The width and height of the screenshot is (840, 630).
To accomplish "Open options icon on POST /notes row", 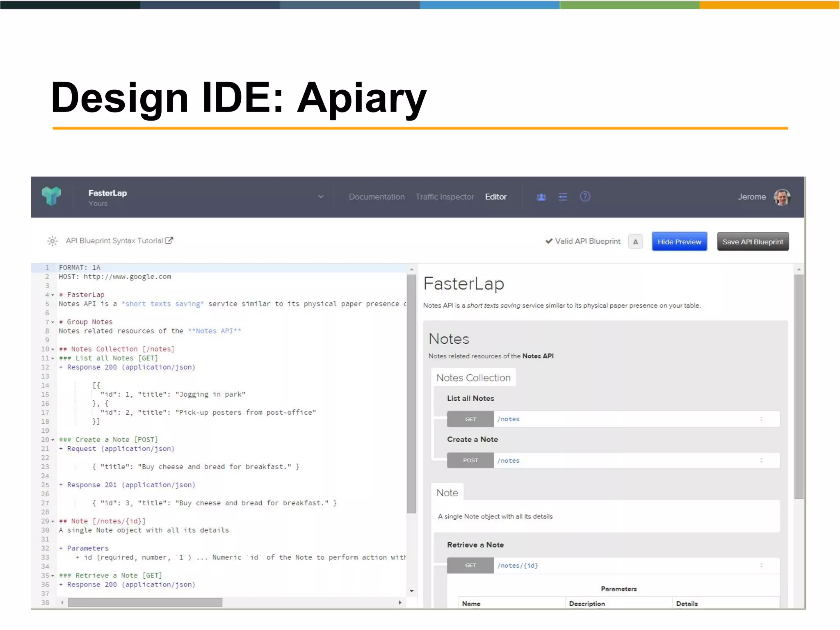I will tap(761, 461).
